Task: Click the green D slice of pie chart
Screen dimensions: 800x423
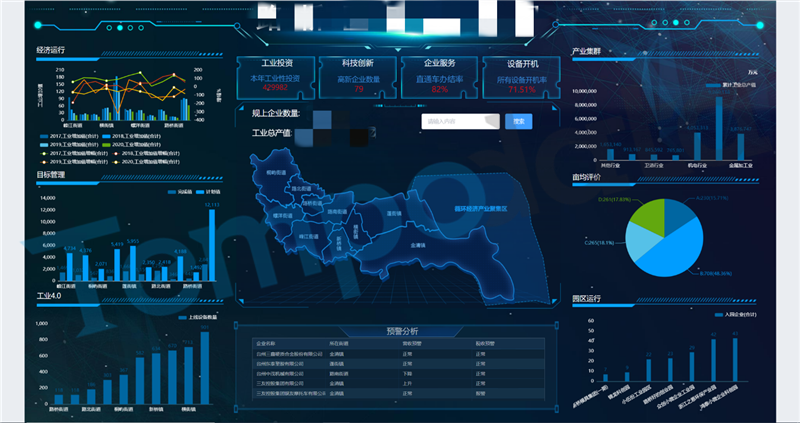Action: [x=644, y=217]
